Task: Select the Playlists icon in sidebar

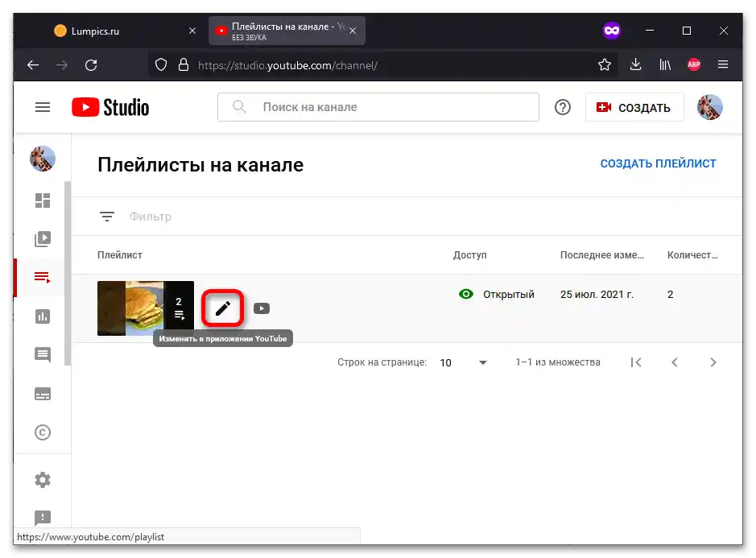Action: point(43,277)
